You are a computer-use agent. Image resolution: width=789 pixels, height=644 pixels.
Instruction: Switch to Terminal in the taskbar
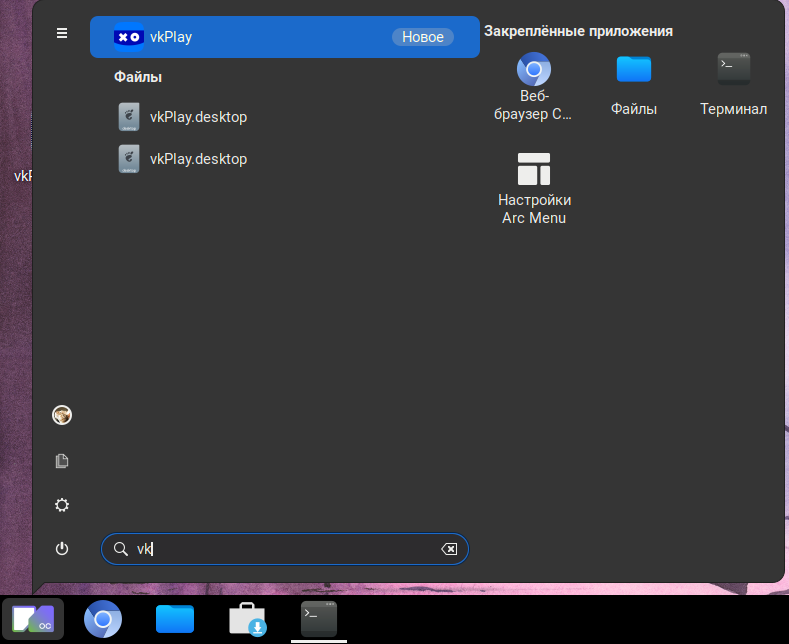[x=319, y=620]
